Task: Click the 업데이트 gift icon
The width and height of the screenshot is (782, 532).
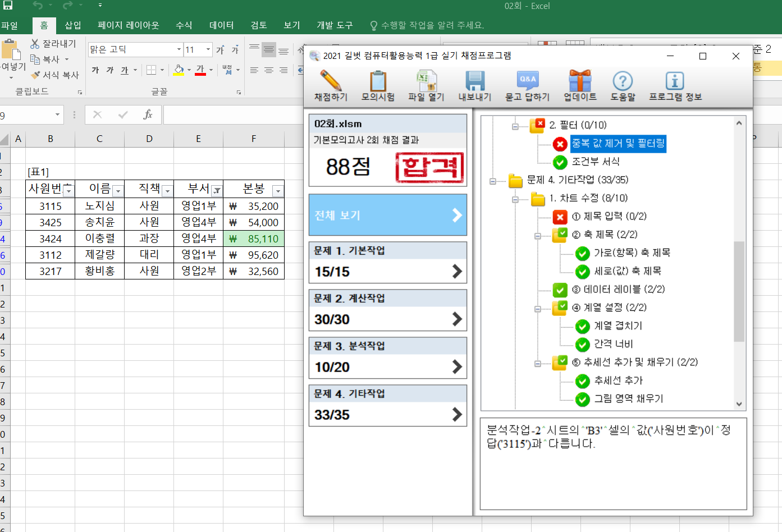Action: tap(580, 82)
